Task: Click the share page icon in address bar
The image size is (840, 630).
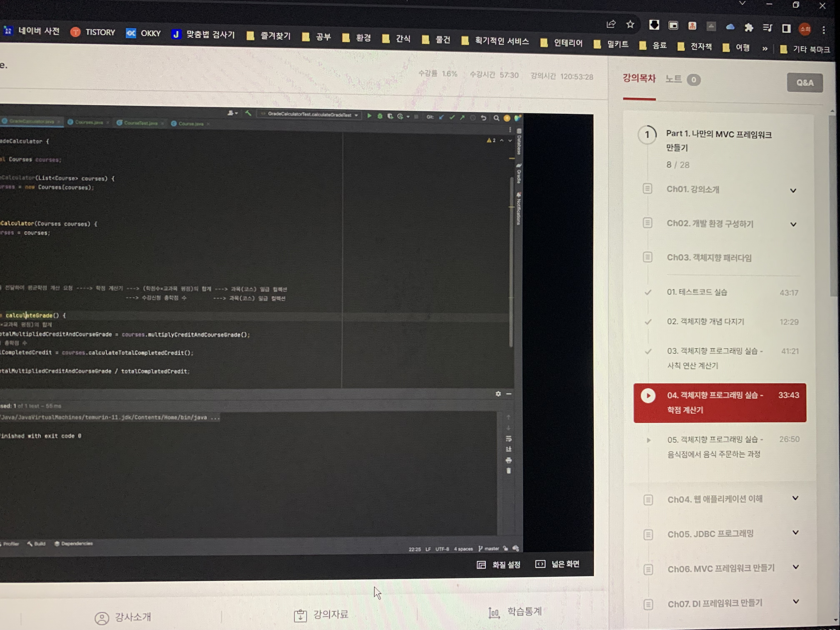Action: click(611, 24)
